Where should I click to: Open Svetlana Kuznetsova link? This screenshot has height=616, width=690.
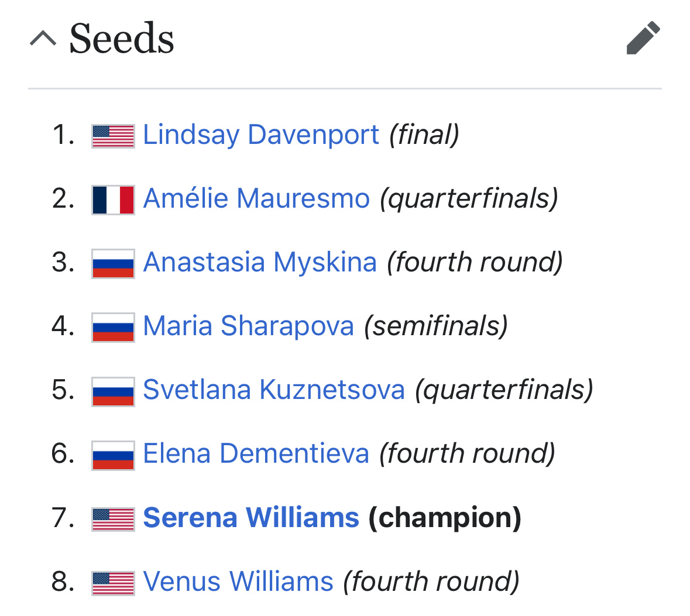(x=274, y=390)
